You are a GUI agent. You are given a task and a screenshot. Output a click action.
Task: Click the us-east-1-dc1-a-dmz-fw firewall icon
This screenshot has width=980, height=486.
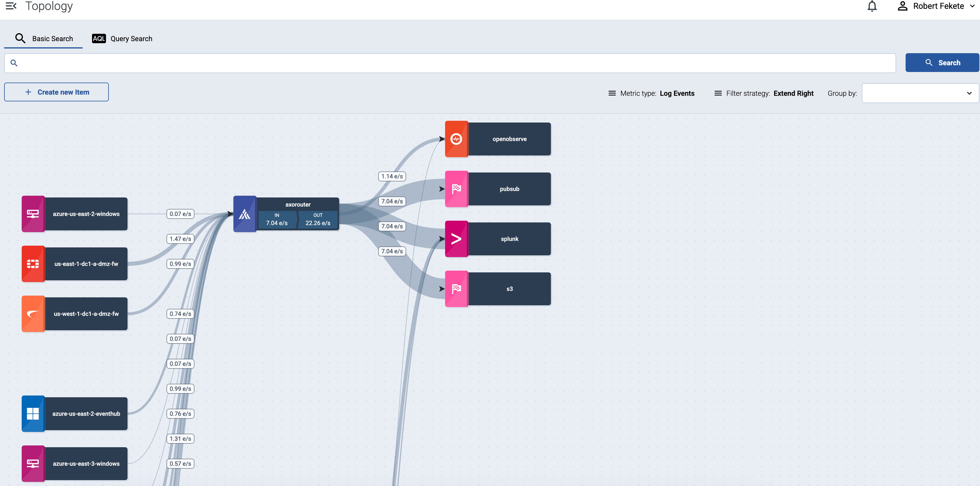(33, 264)
